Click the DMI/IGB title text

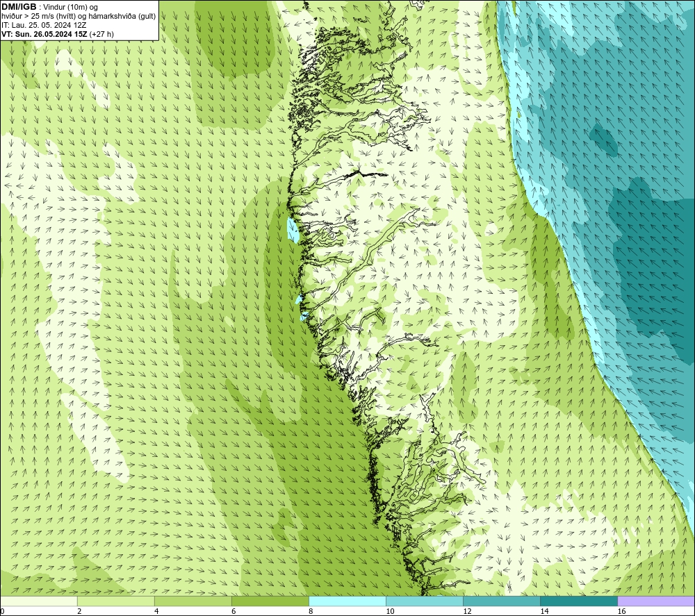coord(19,7)
